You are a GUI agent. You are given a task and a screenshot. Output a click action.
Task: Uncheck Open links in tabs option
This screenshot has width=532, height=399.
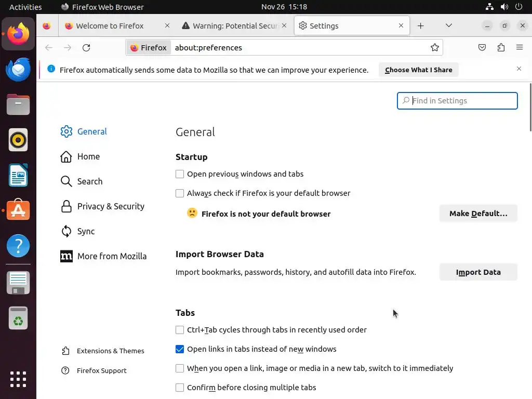pyautogui.click(x=180, y=349)
